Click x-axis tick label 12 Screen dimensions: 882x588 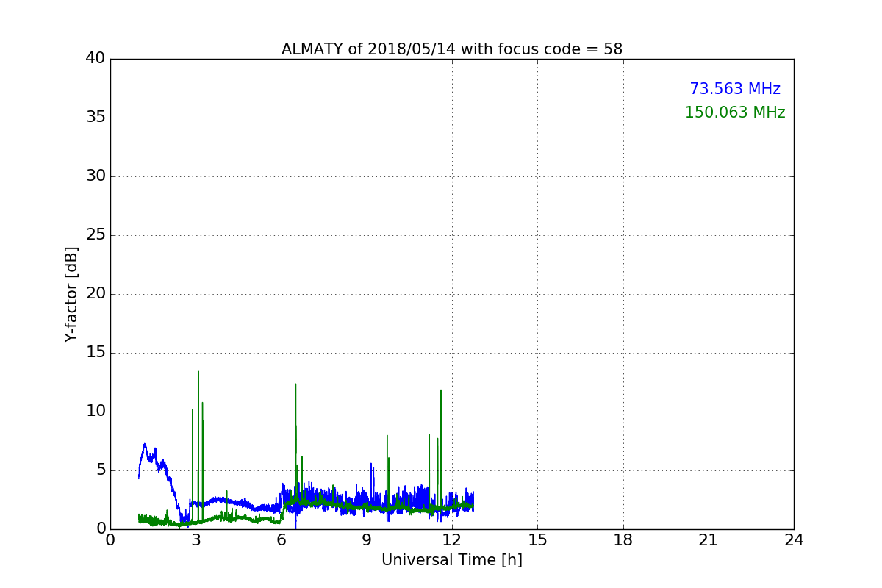(x=452, y=540)
